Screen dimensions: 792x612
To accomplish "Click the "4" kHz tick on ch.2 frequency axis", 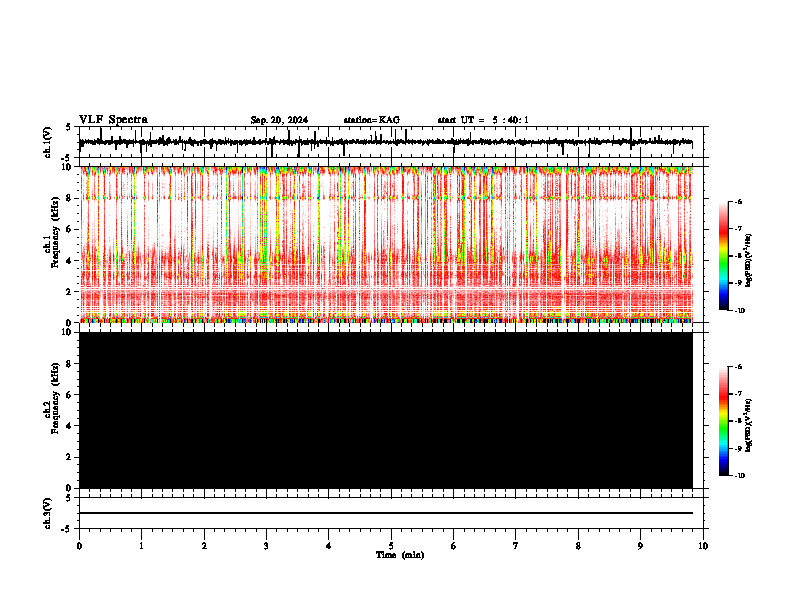I will pyautogui.click(x=70, y=426).
